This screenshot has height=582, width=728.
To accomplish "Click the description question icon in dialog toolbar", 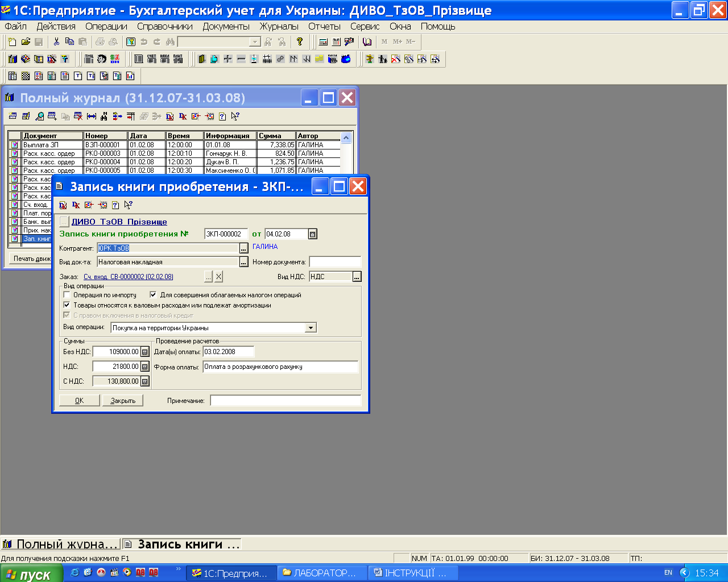I will (x=115, y=205).
